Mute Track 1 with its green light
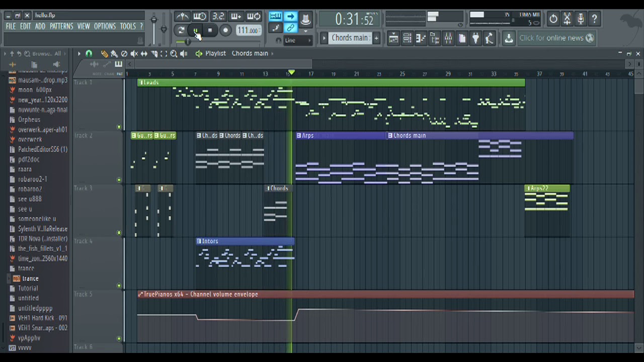 (119, 127)
